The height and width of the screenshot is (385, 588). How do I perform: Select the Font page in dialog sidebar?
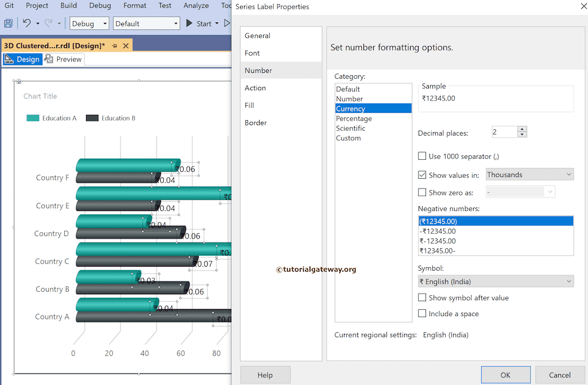[x=253, y=53]
